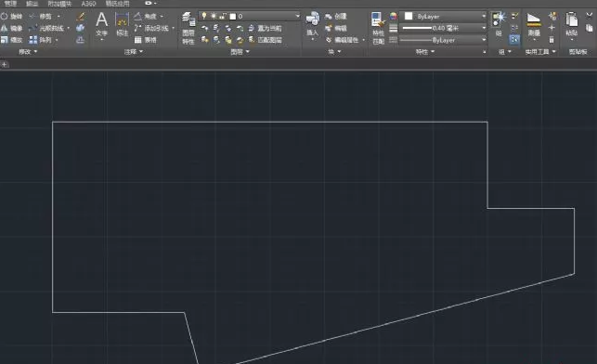The image size is (597, 364).
Task: Switch to the 附加模块 ribbon tab
Action: [x=59, y=4]
